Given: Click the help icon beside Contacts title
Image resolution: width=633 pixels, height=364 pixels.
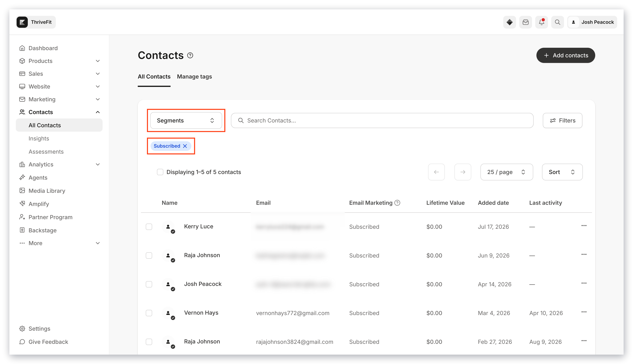Looking at the screenshot, I should pyautogui.click(x=190, y=55).
